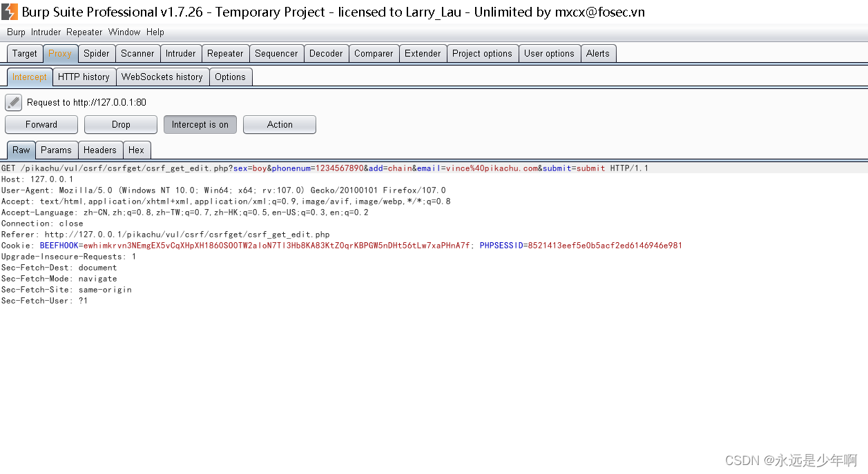Image resolution: width=868 pixels, height=474 pixels.
Task: Open the HTTP history sub-tab
Action: tap(84, 77)
